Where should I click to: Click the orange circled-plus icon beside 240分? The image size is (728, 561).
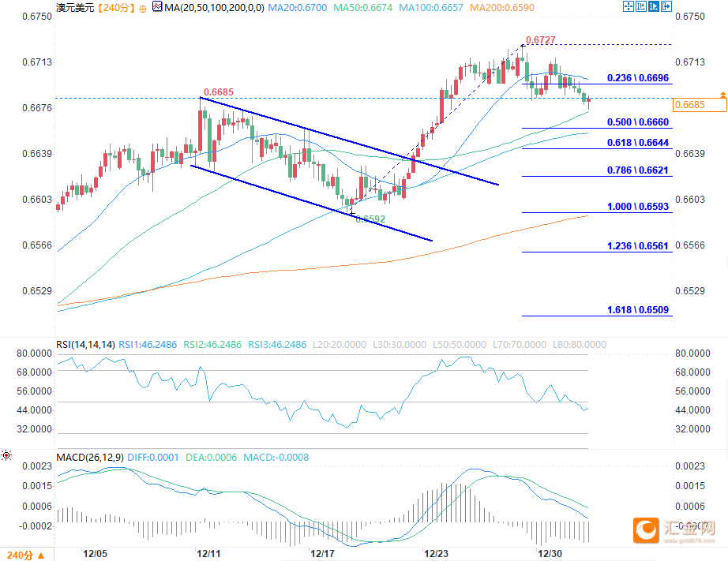point(143,9)
